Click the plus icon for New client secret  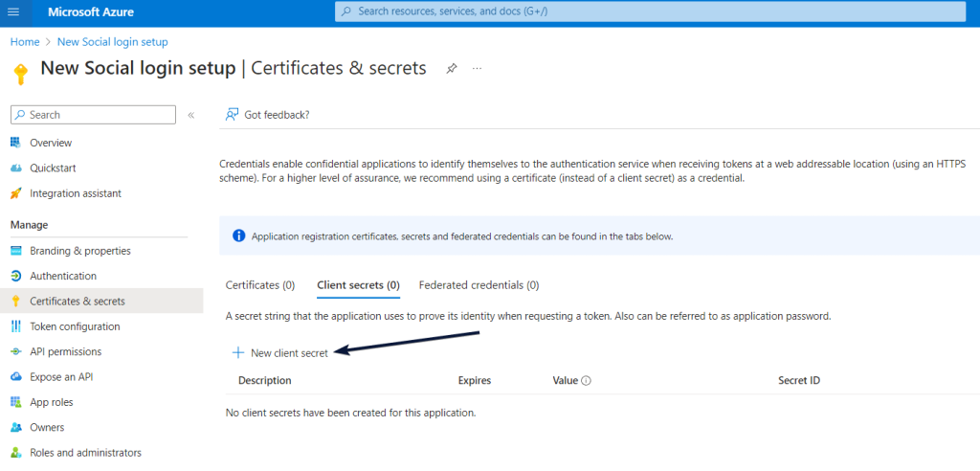click(x=238, y=353)
